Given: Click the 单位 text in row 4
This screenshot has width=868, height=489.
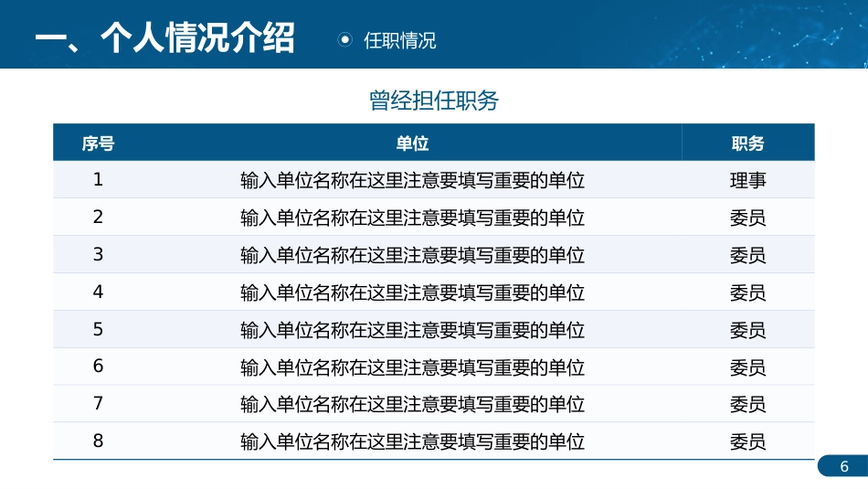Looking at the screenshot, I should click(412, 292).
